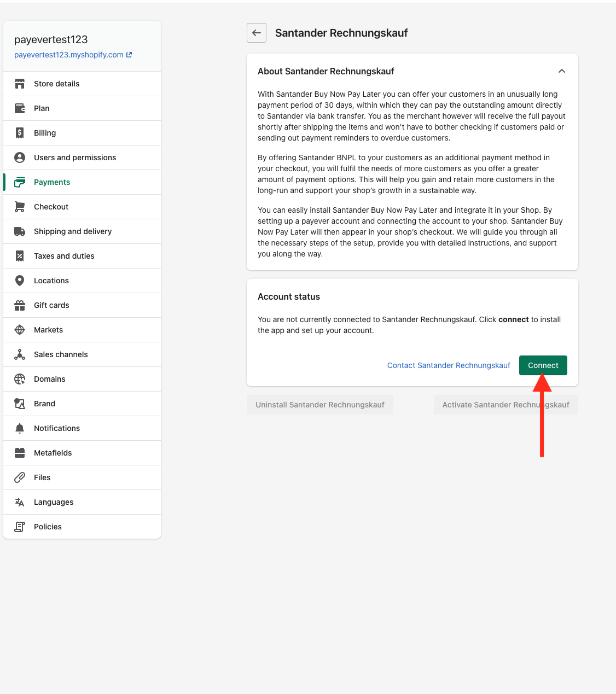Click the Locations pin icon
Screen dimensions: 616x694
pyautogui.click(x=20, y=281)
